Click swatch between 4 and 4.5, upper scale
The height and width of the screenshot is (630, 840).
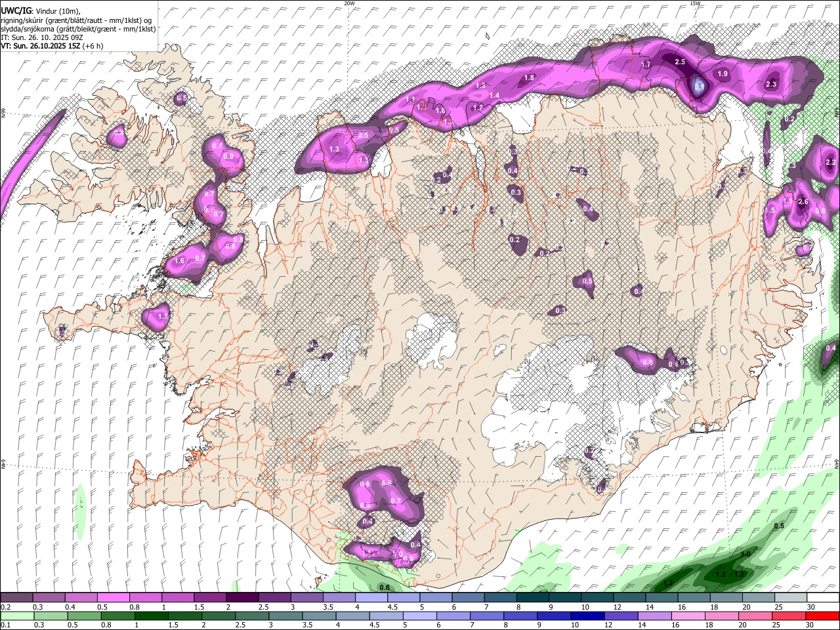tap(371, 598)
